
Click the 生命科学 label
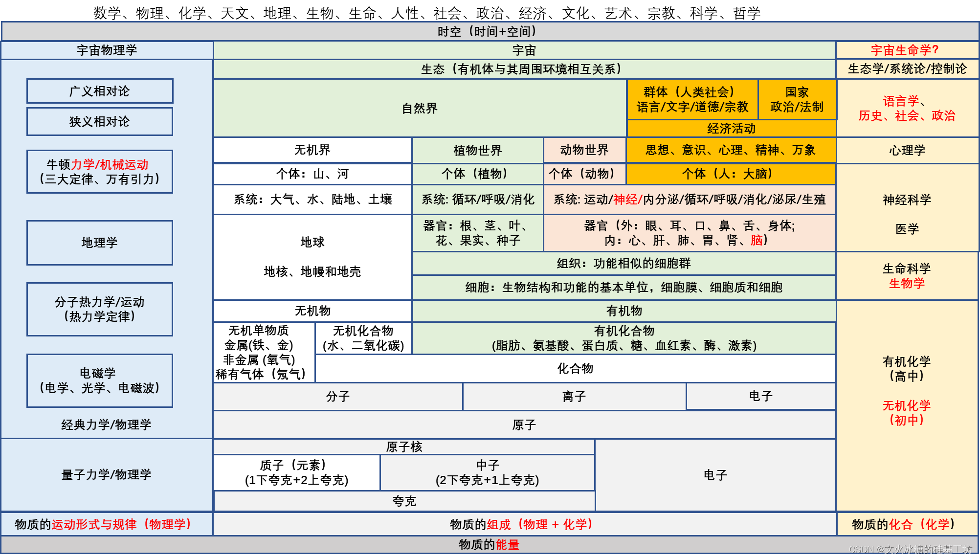click(907, 268)
